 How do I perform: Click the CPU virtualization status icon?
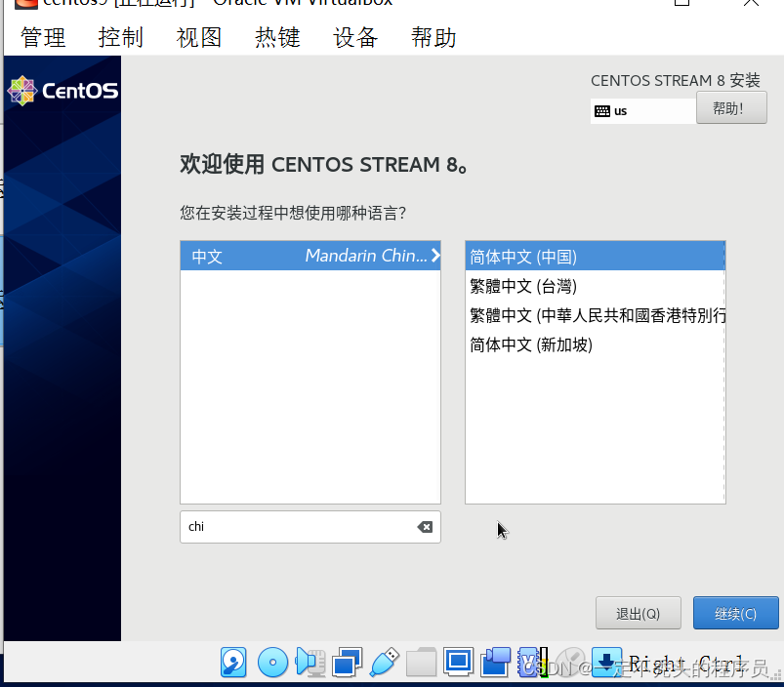click(532, 663)
